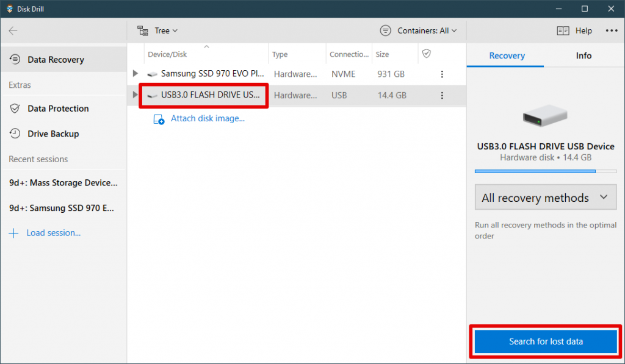Open the Tree view dropdown
The image size is (625, 364).
tap(157, 30)
